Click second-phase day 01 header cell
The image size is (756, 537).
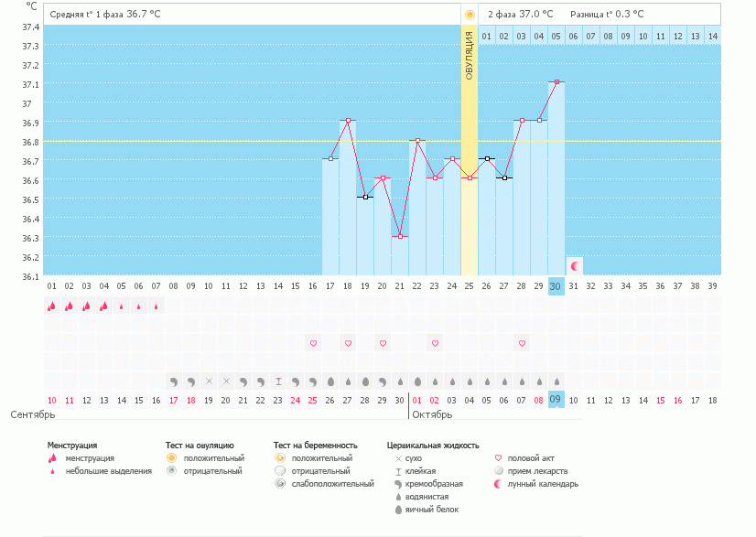[487, 37]
